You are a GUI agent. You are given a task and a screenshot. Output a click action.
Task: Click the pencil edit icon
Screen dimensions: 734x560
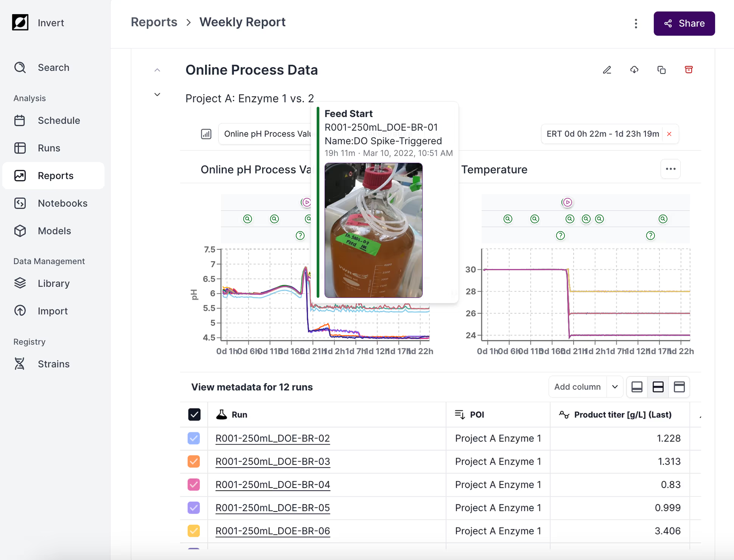[607, 70]
